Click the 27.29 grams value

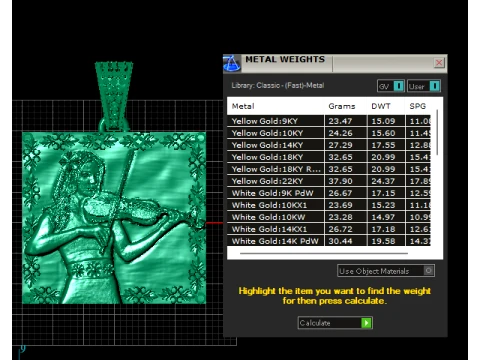pos(340,145)
